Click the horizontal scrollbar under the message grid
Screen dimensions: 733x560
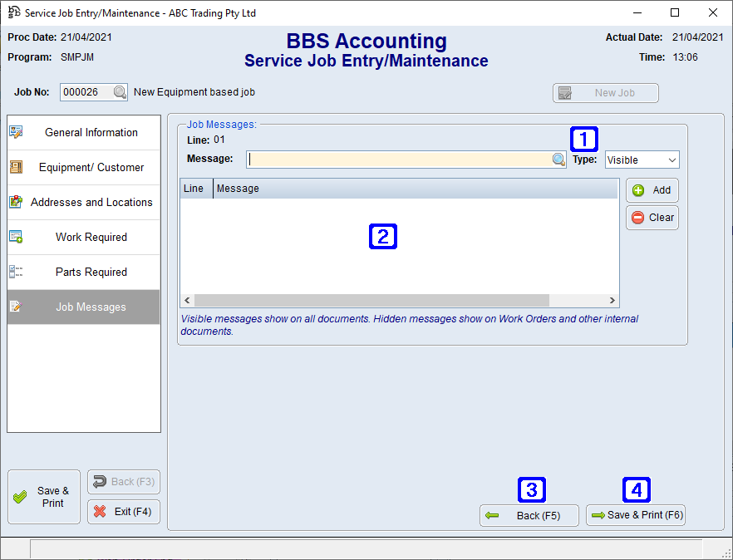click(399, 300)
